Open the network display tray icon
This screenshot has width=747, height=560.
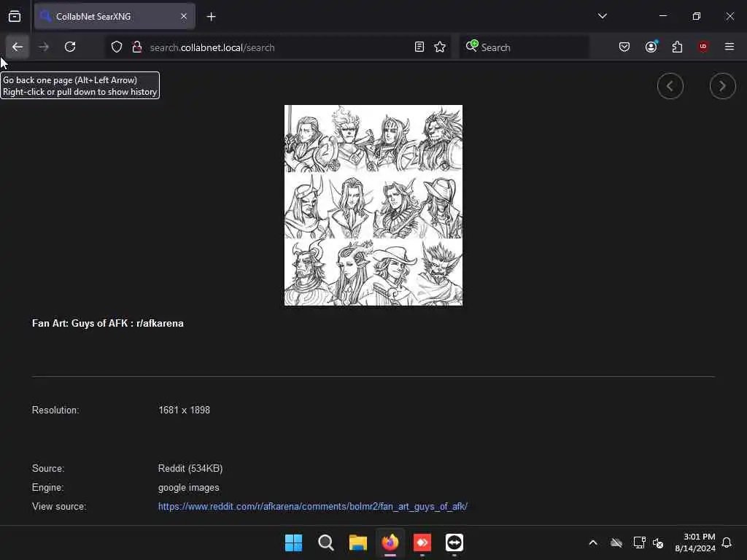coord(639,542)
